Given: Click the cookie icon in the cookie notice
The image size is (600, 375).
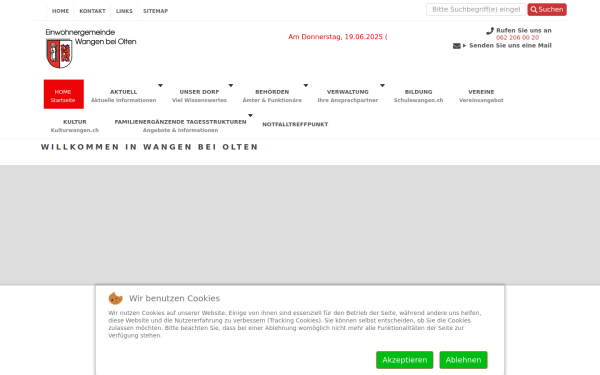Looking at the screenshot, I should point(116,298).
